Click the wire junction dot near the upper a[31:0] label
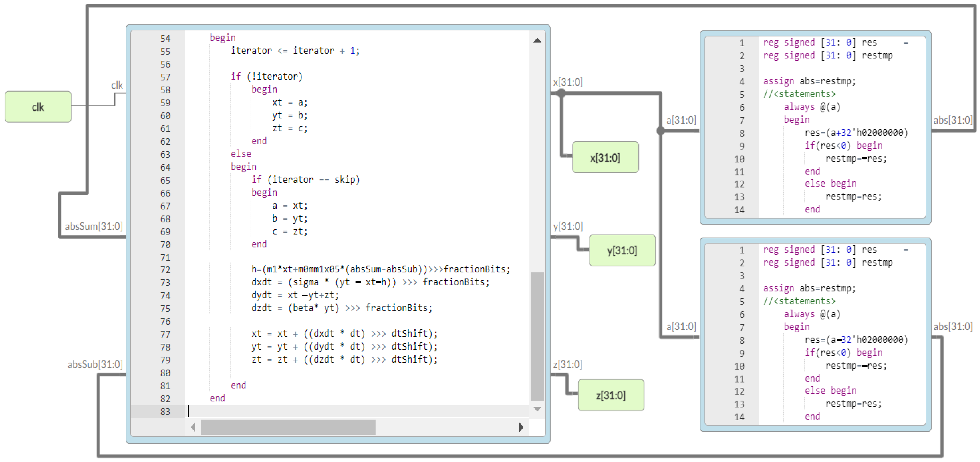The image size is (980, 462). coord(661,131)
